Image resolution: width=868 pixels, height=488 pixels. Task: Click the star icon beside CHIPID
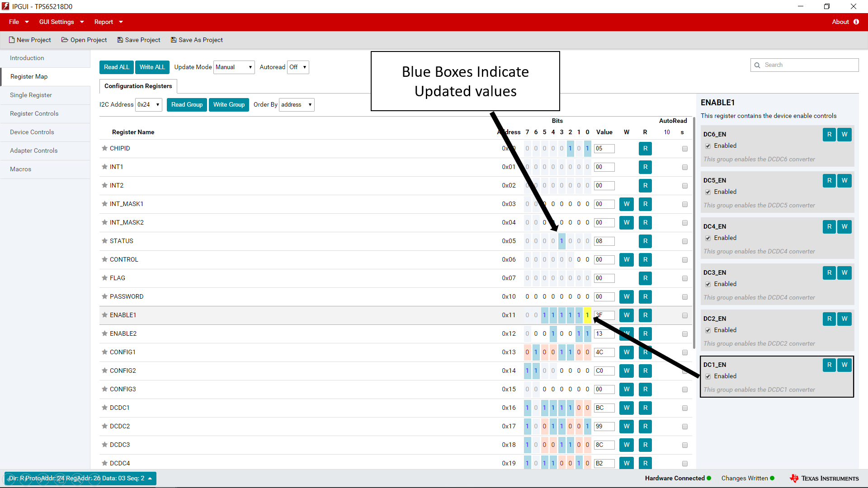104,148
